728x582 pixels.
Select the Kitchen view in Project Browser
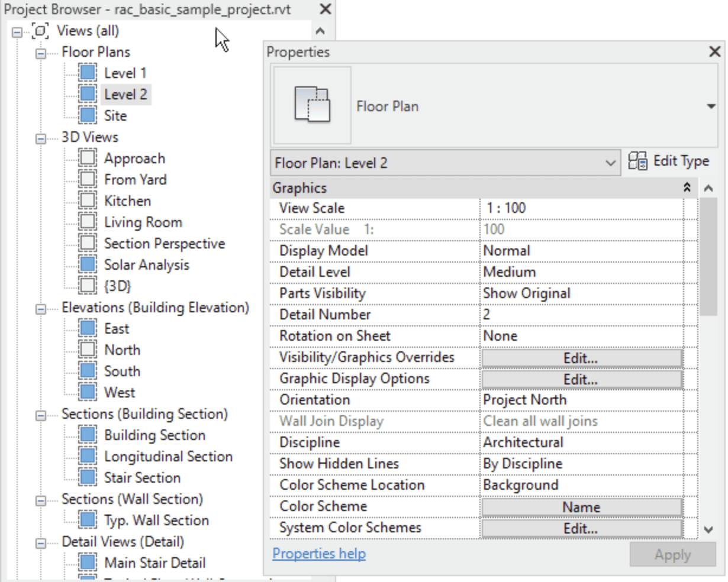[x=128, y=201]
